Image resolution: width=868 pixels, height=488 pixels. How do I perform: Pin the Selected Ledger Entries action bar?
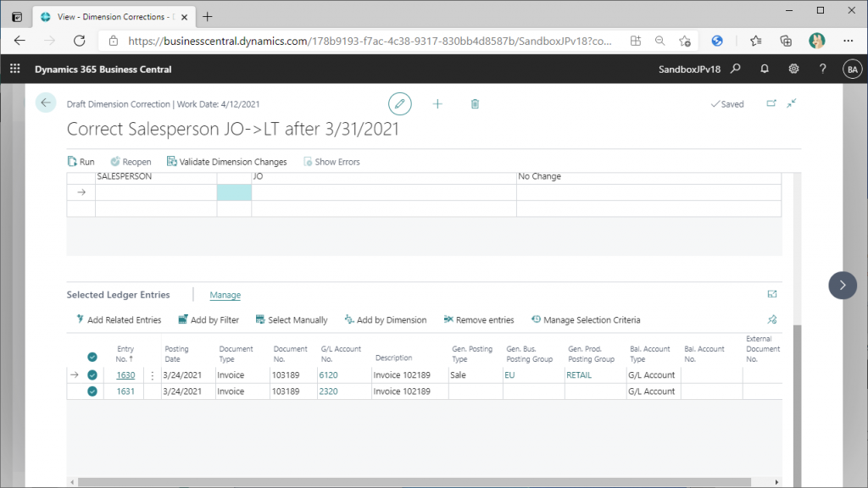point(772,319)
